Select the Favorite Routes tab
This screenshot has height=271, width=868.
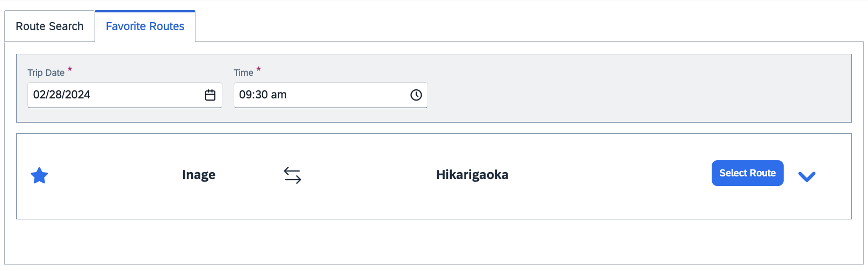(x=145, y=26)
